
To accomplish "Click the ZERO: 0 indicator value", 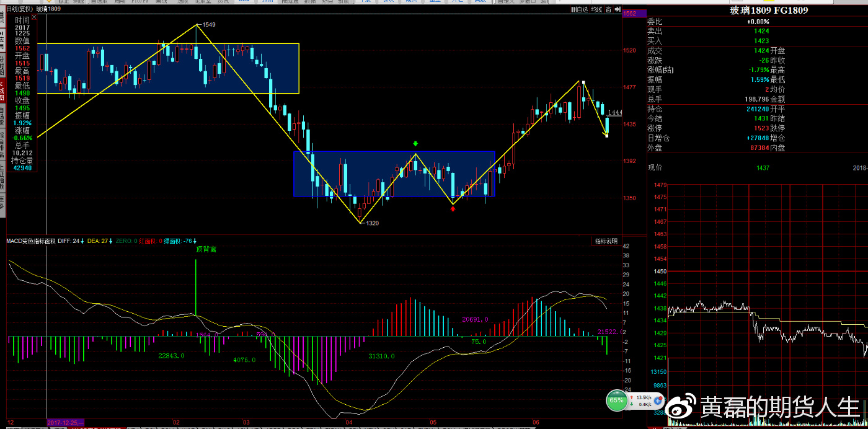I will tap(126, 241).
